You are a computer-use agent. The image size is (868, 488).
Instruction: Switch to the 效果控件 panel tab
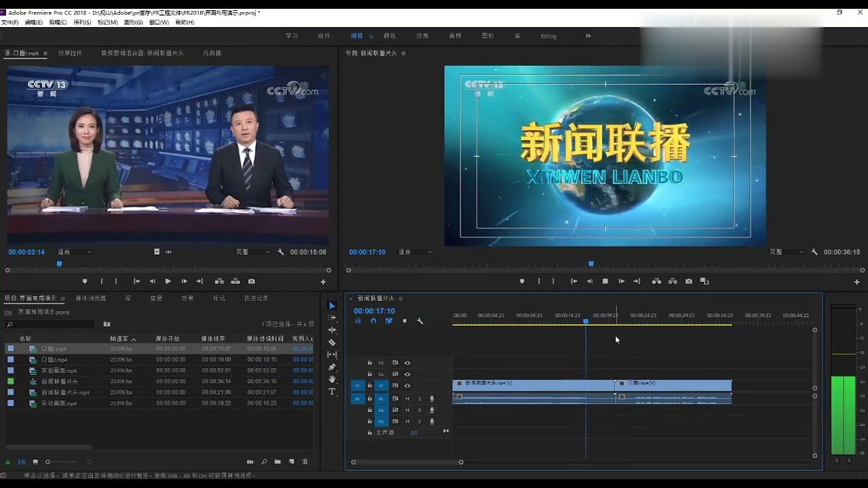(x=70, y=53)
